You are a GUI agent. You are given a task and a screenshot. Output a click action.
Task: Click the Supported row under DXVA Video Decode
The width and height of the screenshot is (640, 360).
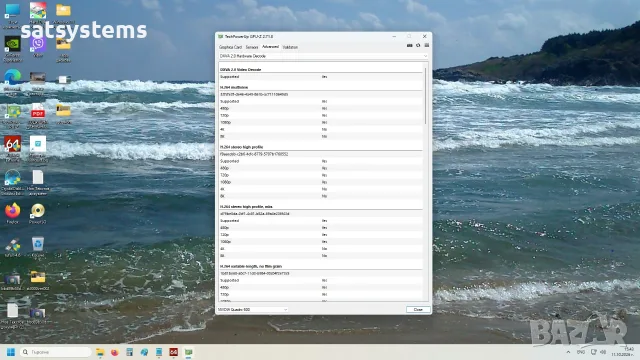[x=321, y=77]
